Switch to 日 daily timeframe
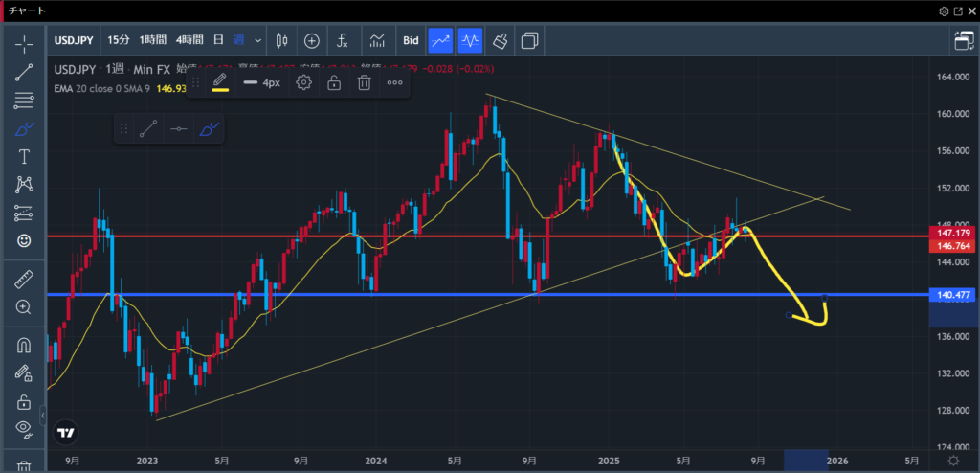Image resolution: width=980 pixels, height=473 pixels. click(218, 40)
